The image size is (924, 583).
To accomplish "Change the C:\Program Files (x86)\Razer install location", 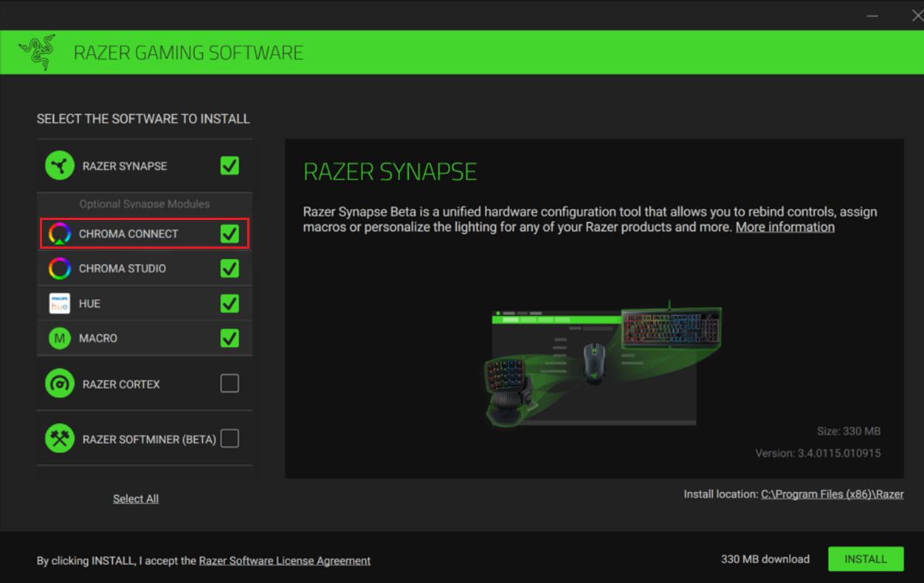I will click(832, 494).
